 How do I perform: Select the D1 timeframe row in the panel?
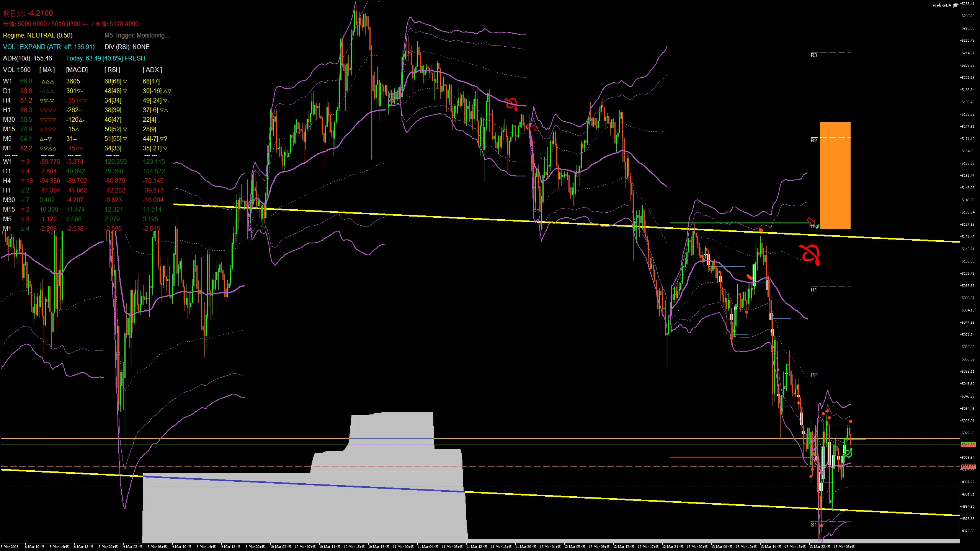[x=7, y=91]
